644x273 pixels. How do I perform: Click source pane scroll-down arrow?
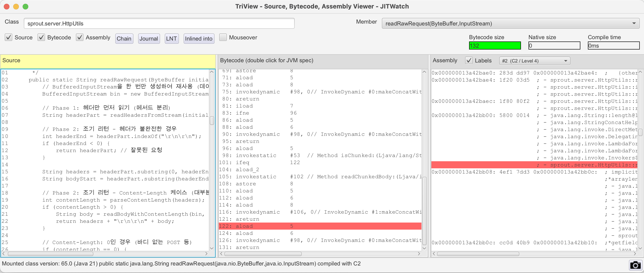pos(212,248)
